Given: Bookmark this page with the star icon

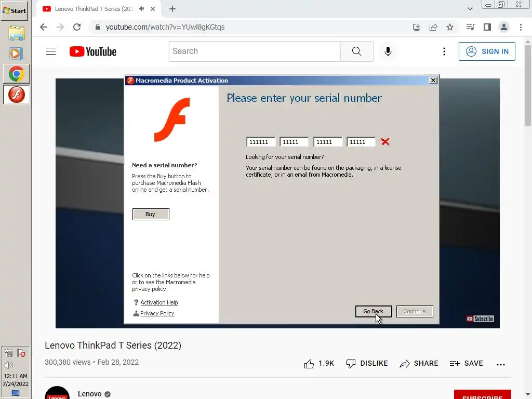Looking at the screenshot, I should pyautogui.click(x=450, y=27).
